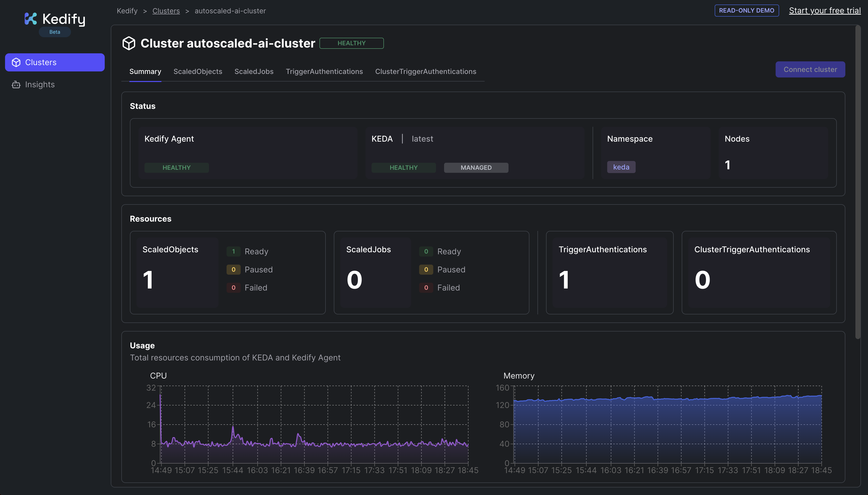
Task: Click the Usage section heading
Action: (142, 345)
